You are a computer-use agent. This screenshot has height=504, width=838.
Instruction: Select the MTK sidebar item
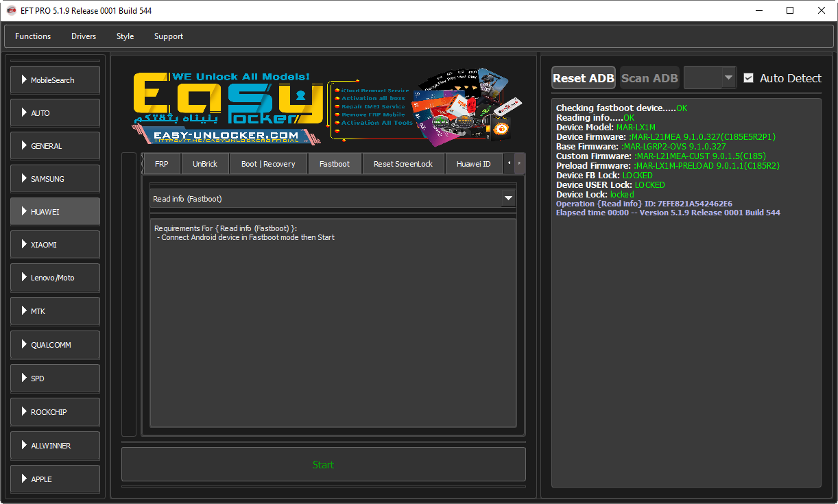[55, 311]
